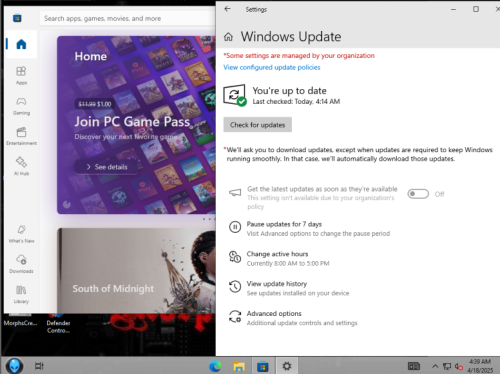Open Downloads in Microsoft Store sidebar
Viewport: 500px width, 374px height.
21,264
